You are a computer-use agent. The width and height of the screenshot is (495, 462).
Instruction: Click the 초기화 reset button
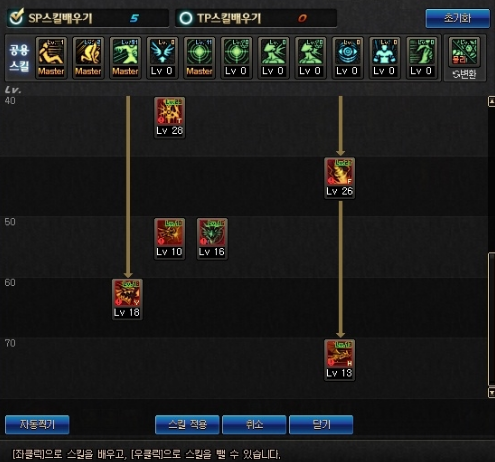coord(458,18)
